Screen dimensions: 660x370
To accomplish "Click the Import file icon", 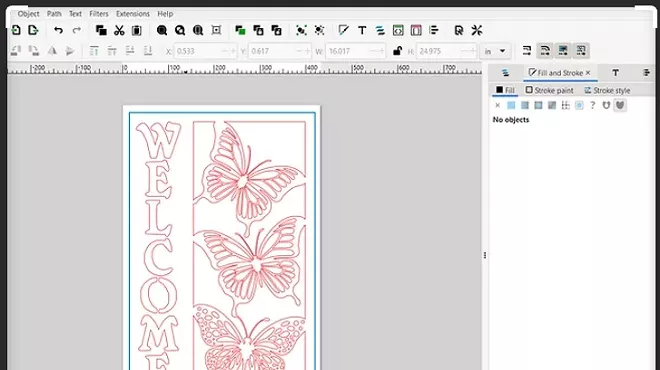I will 16,30.
